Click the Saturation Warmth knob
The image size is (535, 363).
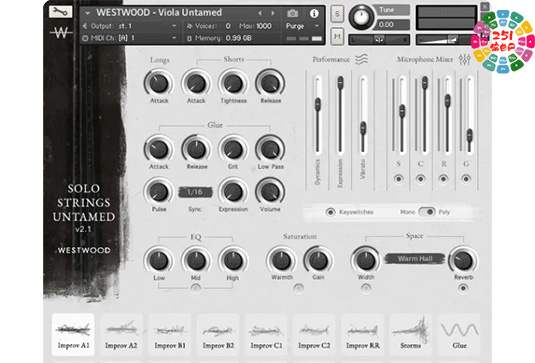pos(281,260)
